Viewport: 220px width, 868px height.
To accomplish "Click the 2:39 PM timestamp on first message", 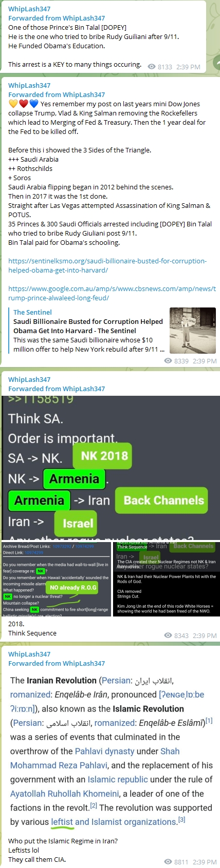I will [x=189, y=67].
